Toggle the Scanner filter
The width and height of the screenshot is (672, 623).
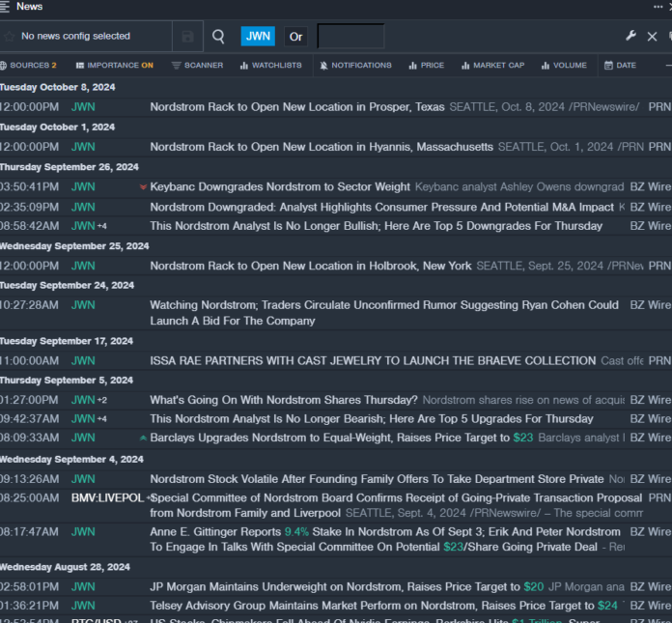pos(197,66)
